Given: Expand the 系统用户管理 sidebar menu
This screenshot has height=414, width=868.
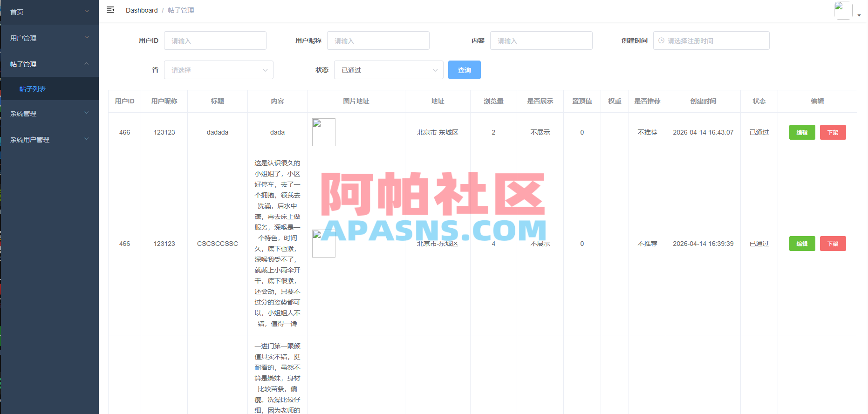Looking at the screenshot, I should (49, 139).
